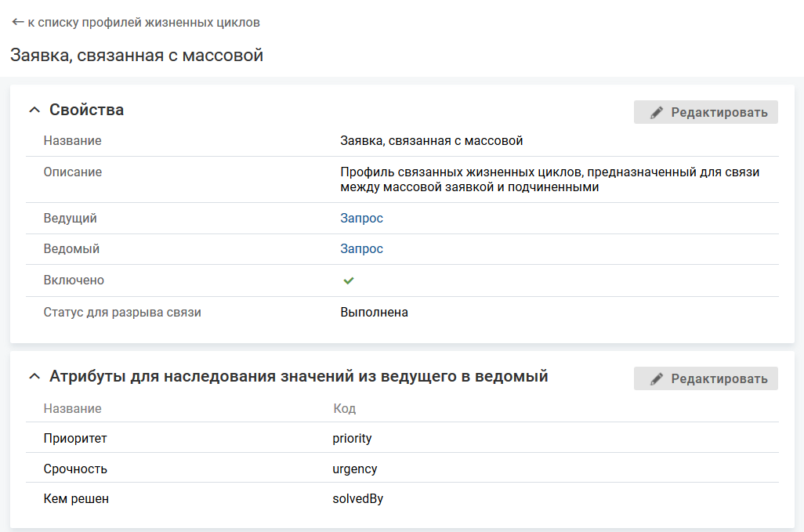Image resolution: width=804 pixels, height=532 pixels.
Task: Click the profile description text
Action: tap(549, 179)
